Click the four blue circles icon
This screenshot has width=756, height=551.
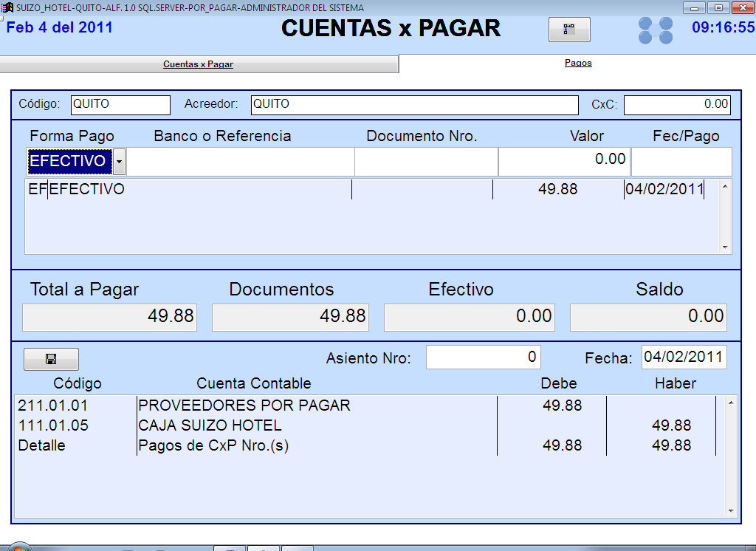coord(656,30)
